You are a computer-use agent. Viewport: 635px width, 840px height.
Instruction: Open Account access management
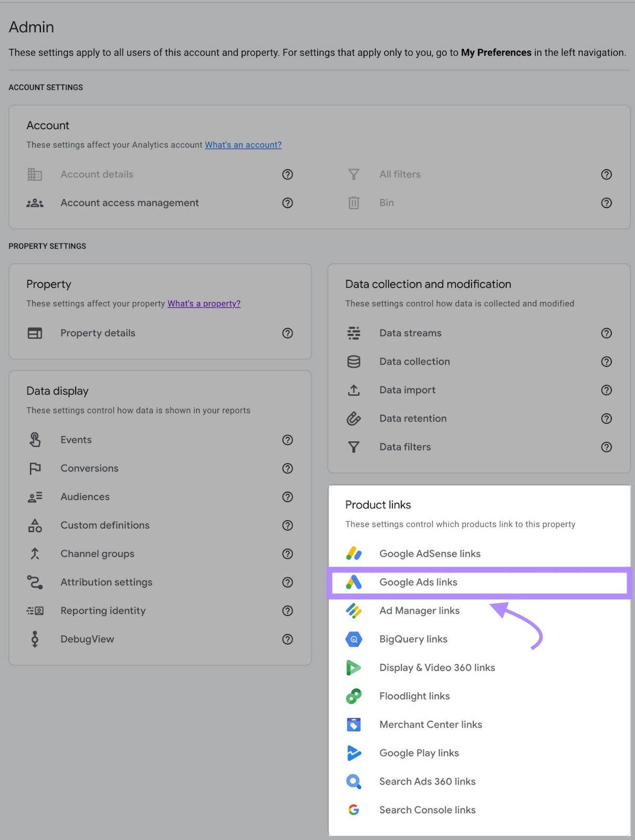coord(129,203)
